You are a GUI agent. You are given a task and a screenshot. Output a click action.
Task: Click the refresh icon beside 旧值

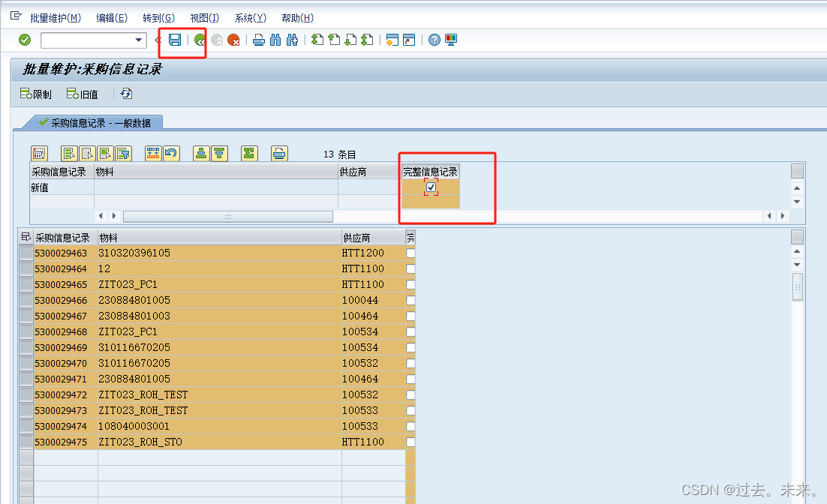click(x=126, y=94)
